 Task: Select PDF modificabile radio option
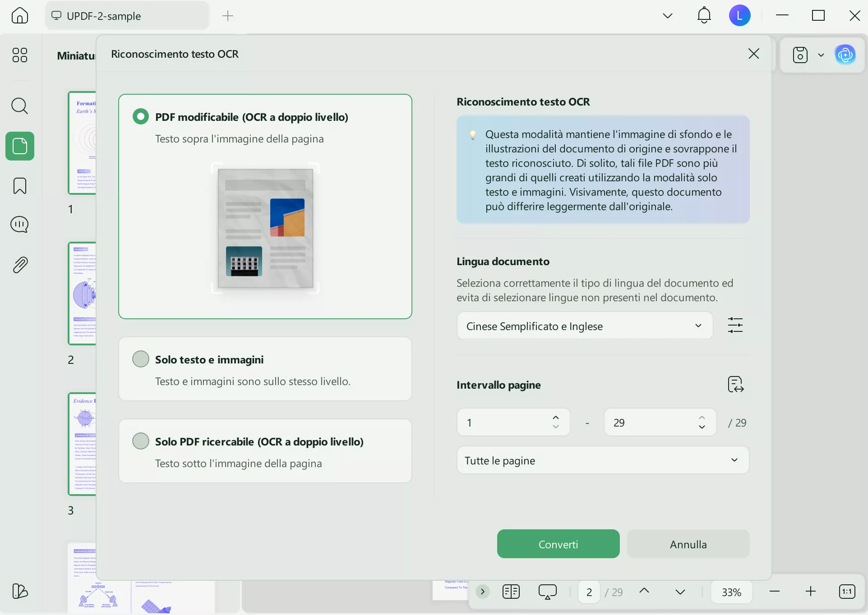click(140, 117)
